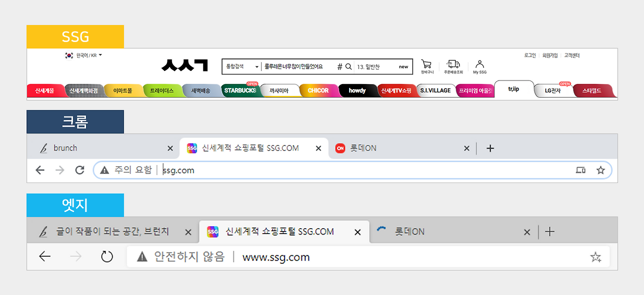Switch to brunch tab in Chrome
Screen dimensions: 644x295
click(105, 148)
